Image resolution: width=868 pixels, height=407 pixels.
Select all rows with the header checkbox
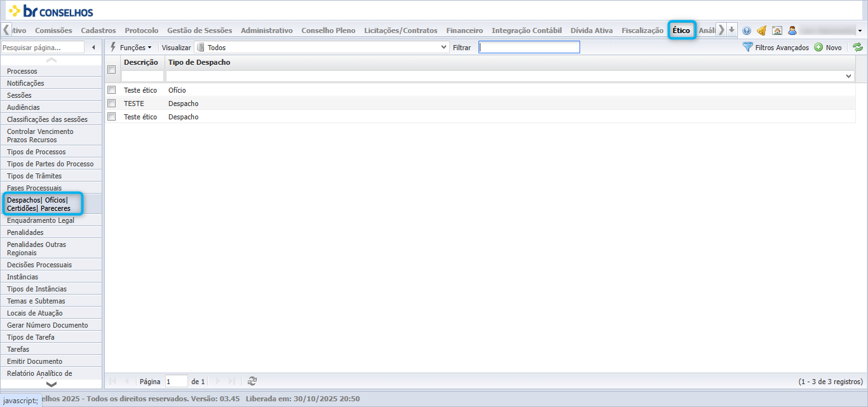(112, 70)
